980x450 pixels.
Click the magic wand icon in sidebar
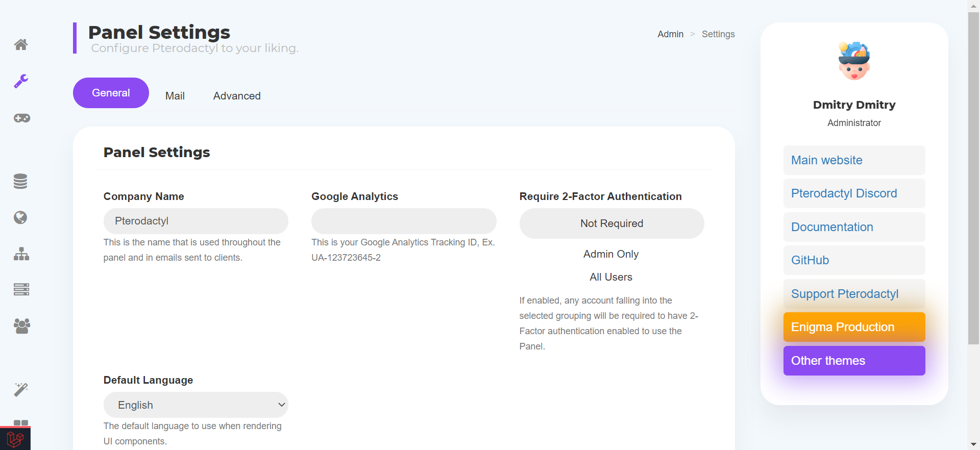tap(21, 390)
